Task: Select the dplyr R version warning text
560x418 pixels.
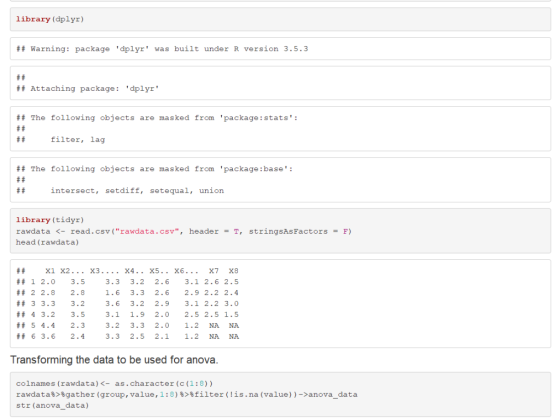Action: (162, 49)
